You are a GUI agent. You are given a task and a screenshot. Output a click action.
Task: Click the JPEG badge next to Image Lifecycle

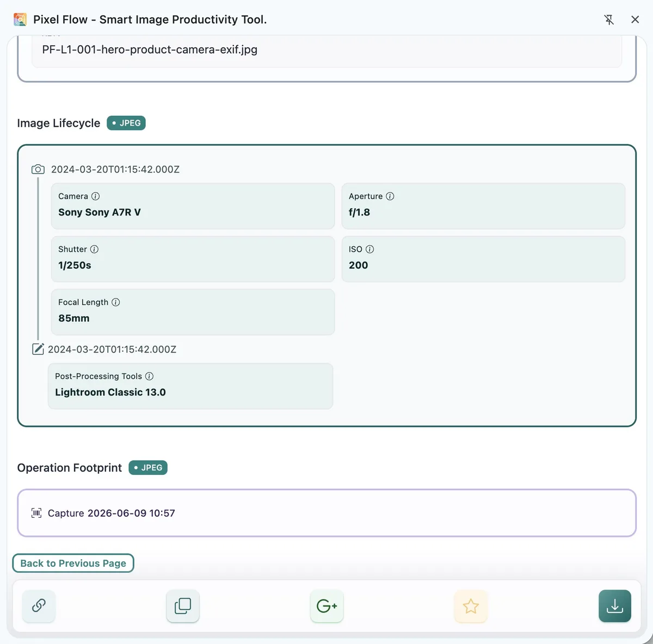[x=126, y=123]
